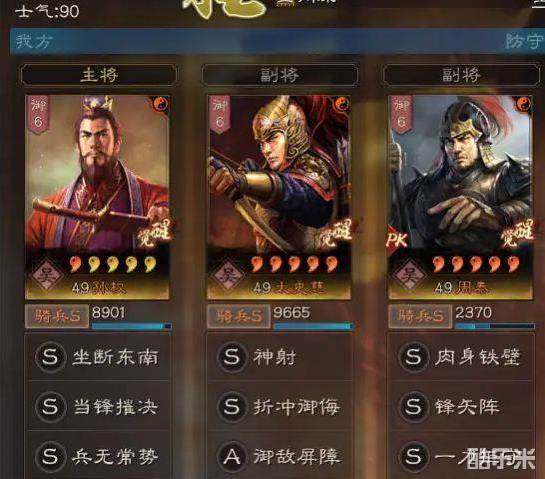Click the 我方 team label
The image size is (545, 479).
[x=34, y=41]
